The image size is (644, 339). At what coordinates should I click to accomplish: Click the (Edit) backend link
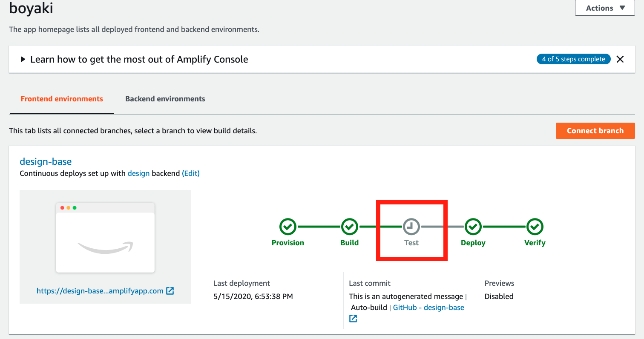point(191,173)
